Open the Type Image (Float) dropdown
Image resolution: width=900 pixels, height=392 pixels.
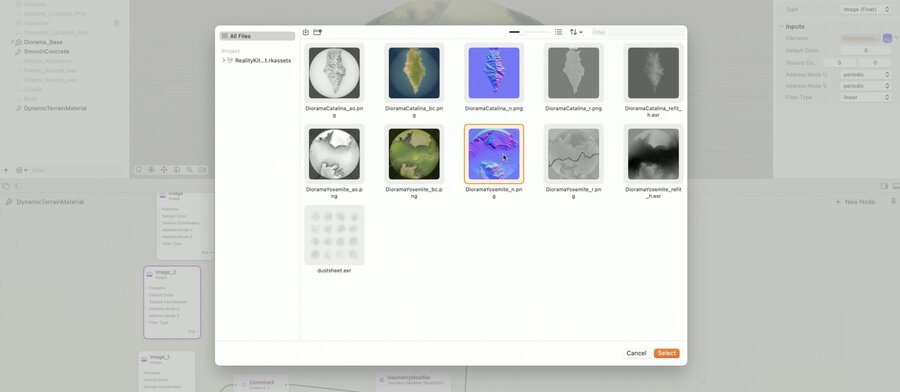[866, 9]
